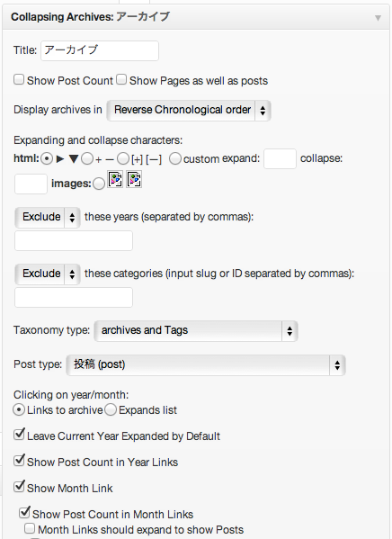Screen dimensions: 392x539
Task: Open the Exclude dropdown for years
Action: pyautogui.click(x=48, y=217)
